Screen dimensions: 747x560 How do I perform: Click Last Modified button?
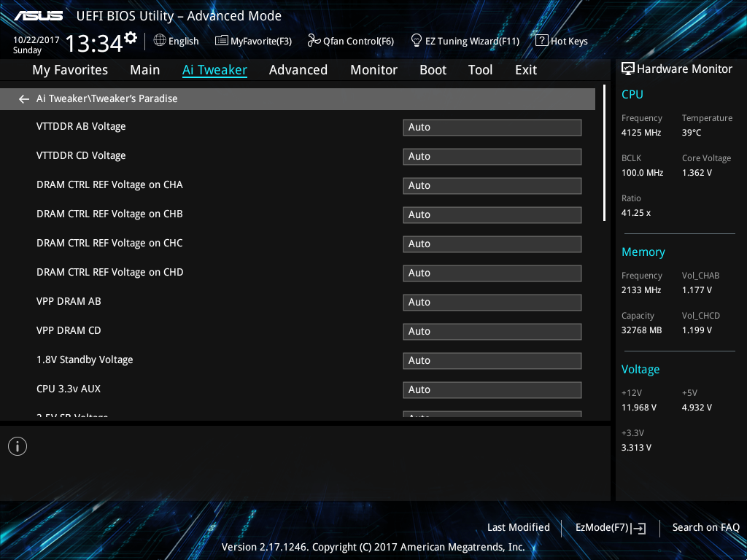click(519, 527)
